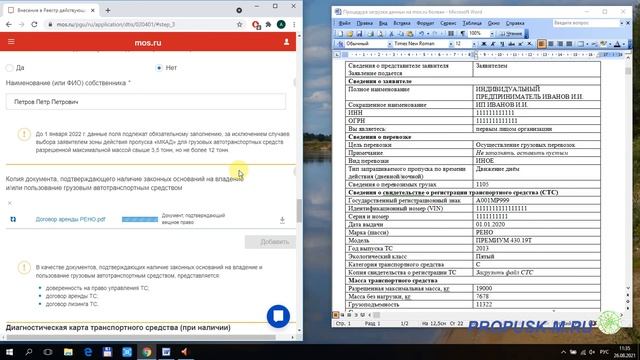Open the Chrome extensions puzzle icon
Image resolution: width=640 pixels, height=360 pixels.
269,24
